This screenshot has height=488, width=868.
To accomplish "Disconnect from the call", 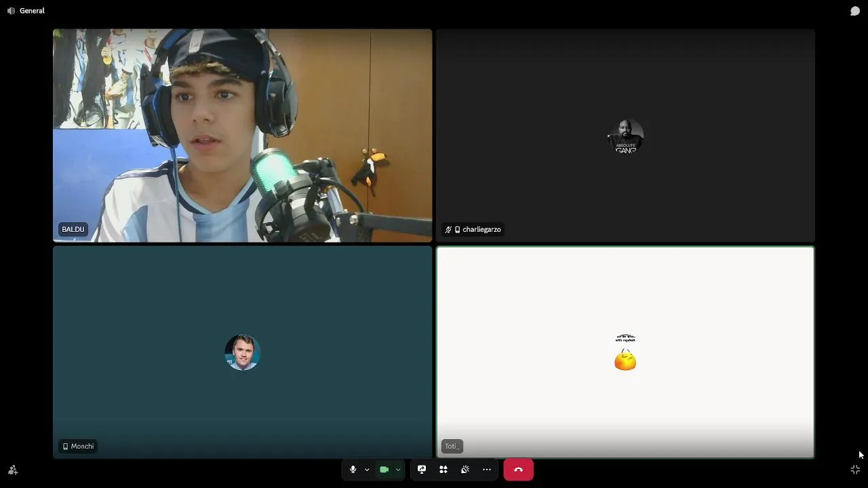I will (519, 470).
